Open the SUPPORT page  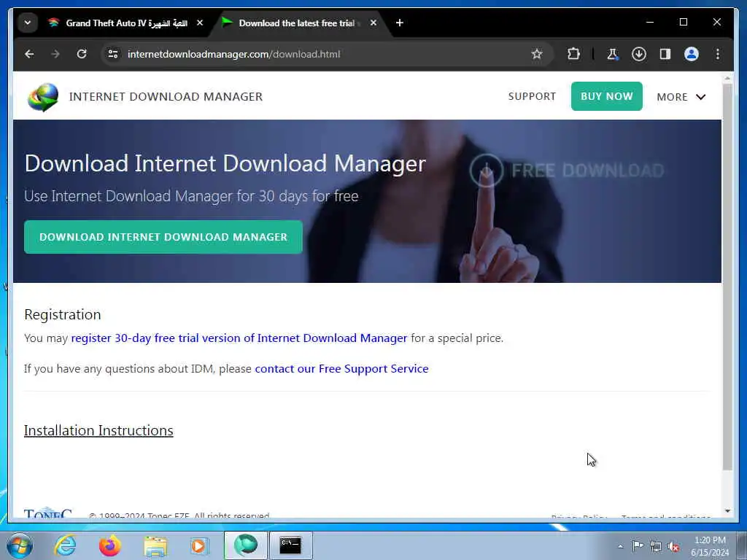click(532, 96)
